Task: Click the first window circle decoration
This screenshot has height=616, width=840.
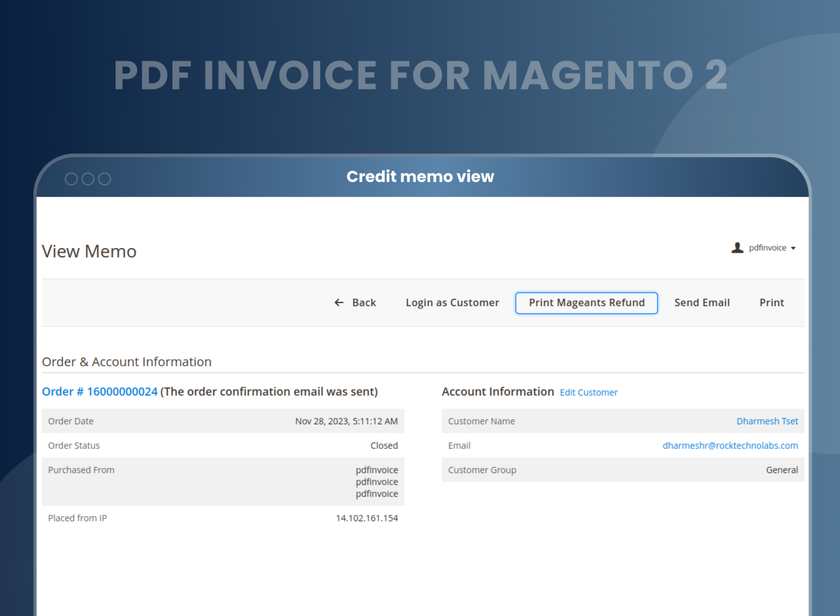Action: click(x=71, y=179)
